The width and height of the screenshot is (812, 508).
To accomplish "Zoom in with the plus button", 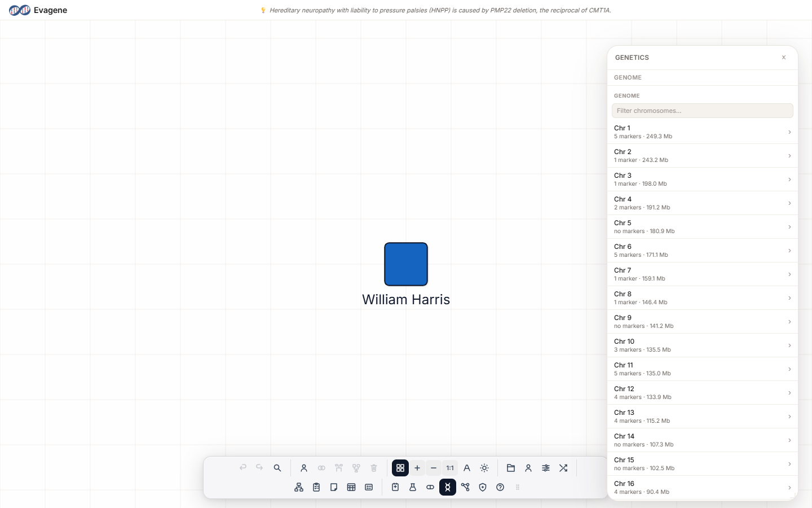I will click(x=417, y=468).
